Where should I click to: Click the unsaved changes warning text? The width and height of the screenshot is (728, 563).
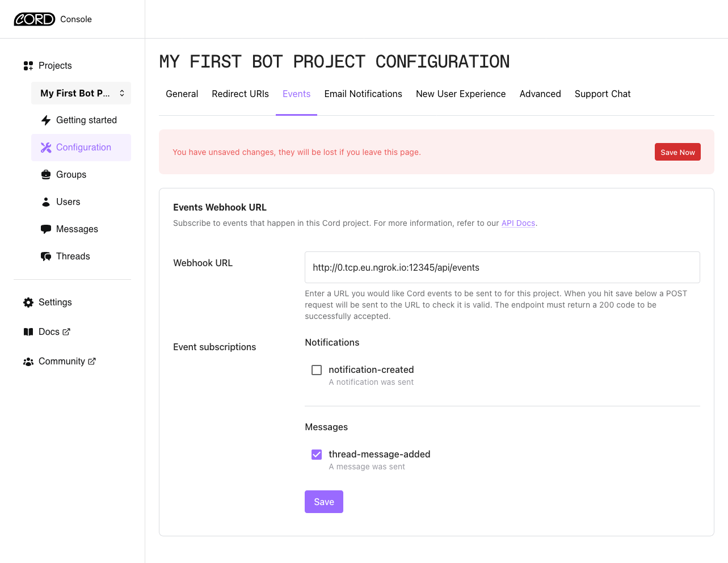click(297, 153)
